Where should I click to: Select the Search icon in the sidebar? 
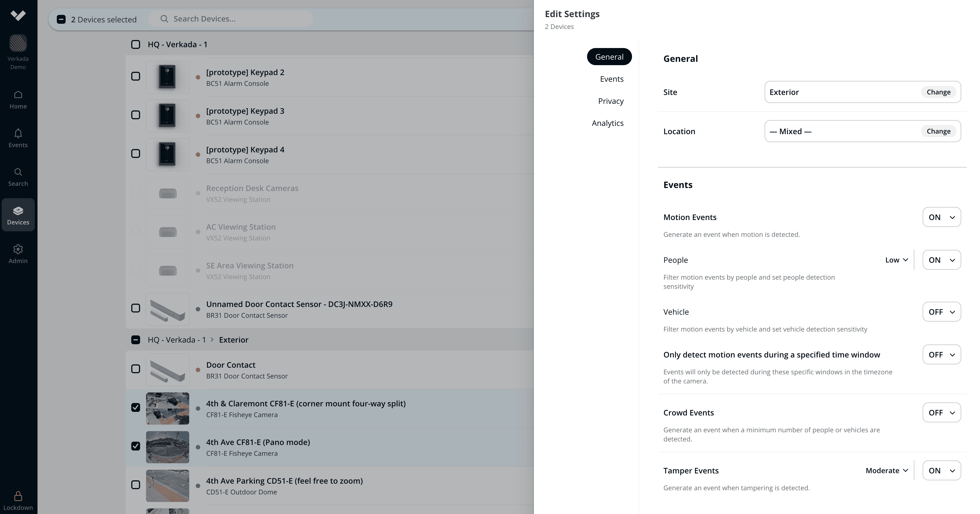18,176
